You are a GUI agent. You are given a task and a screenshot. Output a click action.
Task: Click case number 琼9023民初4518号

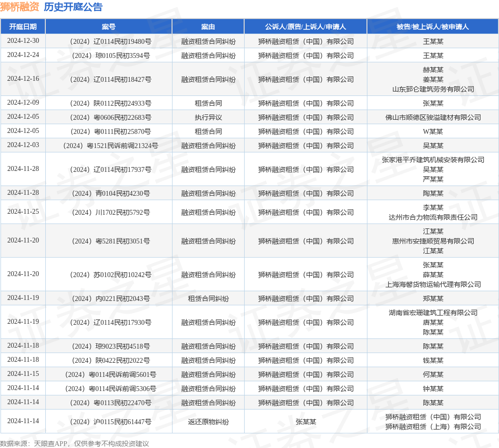111,346
